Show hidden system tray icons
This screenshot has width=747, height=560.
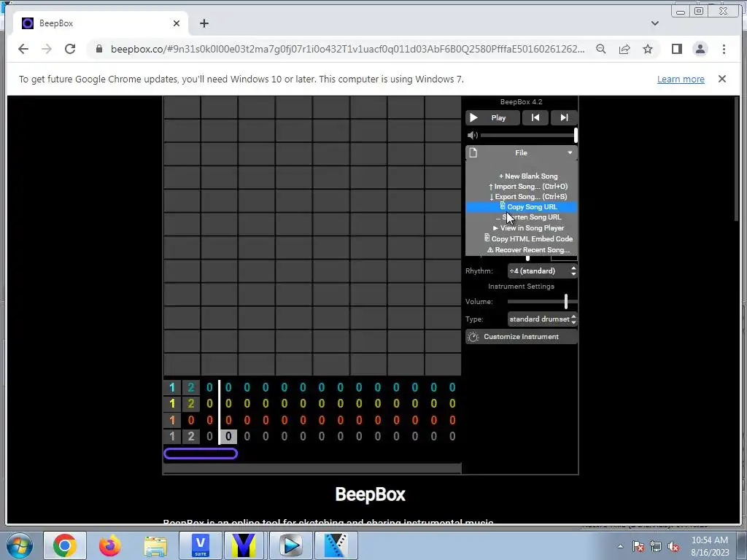point(620,546)
